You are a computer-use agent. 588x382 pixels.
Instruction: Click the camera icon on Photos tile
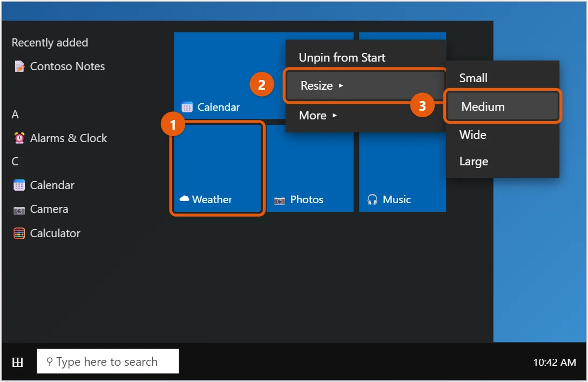click(x=279, y=201)
